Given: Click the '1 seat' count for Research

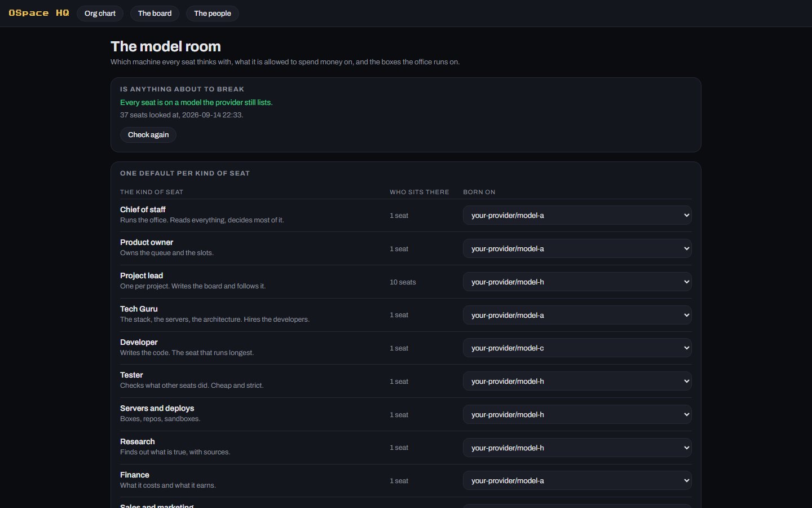Looking at the screenshot, I should (399, 448).
